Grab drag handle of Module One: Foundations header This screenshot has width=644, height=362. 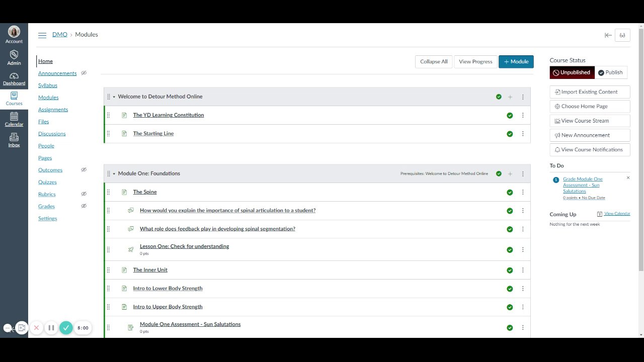click(109, 174)
